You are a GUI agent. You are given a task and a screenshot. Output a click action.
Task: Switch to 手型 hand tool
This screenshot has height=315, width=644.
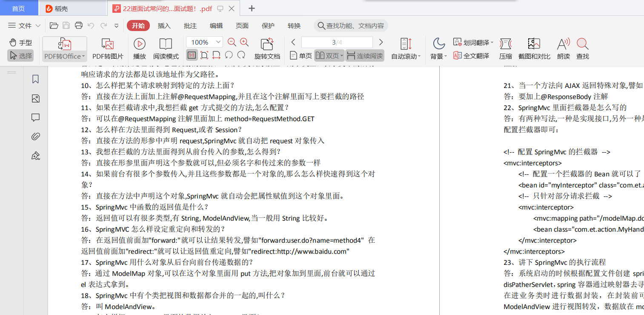20,43
